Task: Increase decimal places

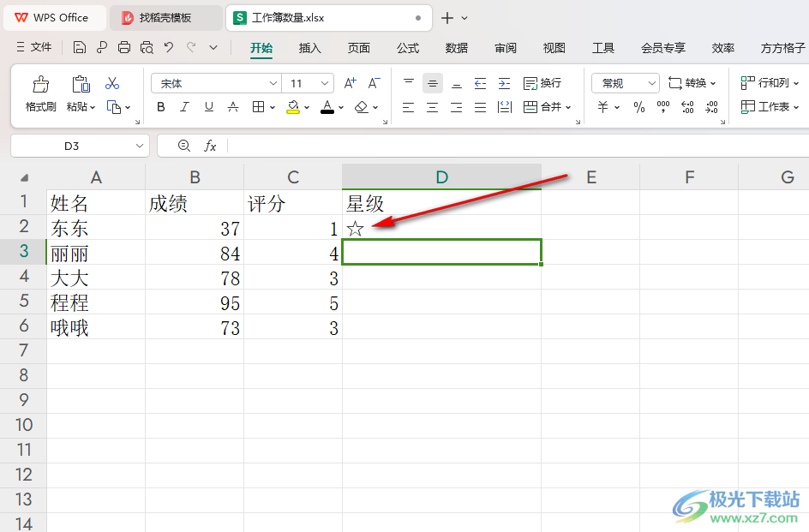Action: (x=688, y=107)
